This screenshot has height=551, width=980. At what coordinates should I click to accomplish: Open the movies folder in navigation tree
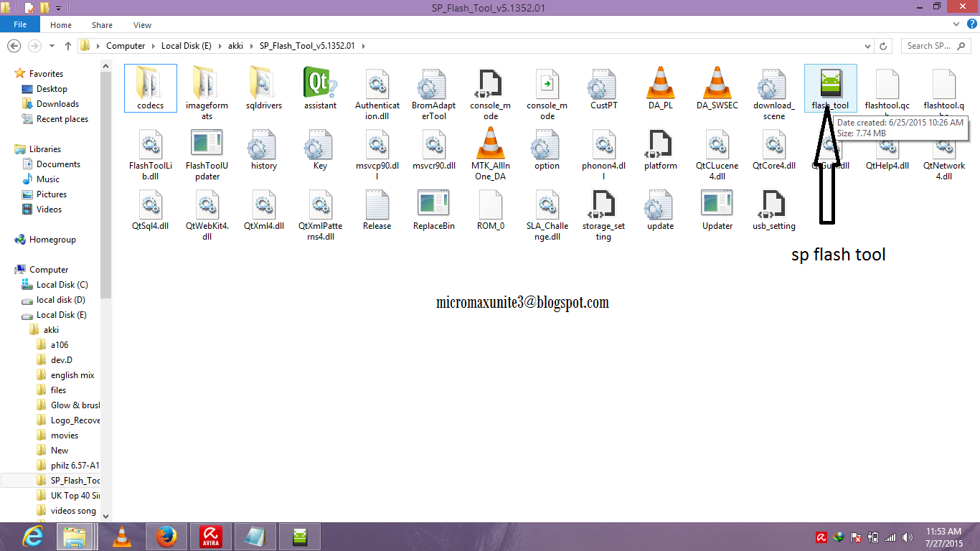65,435
